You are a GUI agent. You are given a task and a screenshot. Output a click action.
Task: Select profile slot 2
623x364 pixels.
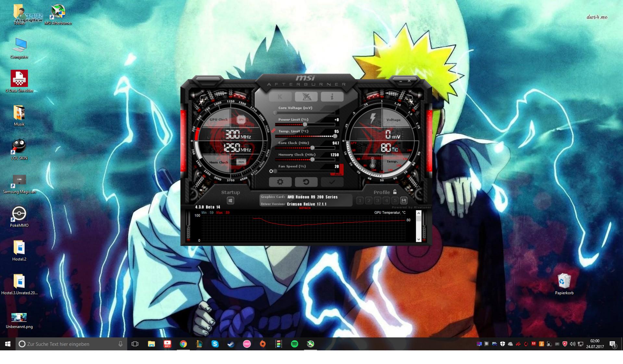[x=368, y=200]
